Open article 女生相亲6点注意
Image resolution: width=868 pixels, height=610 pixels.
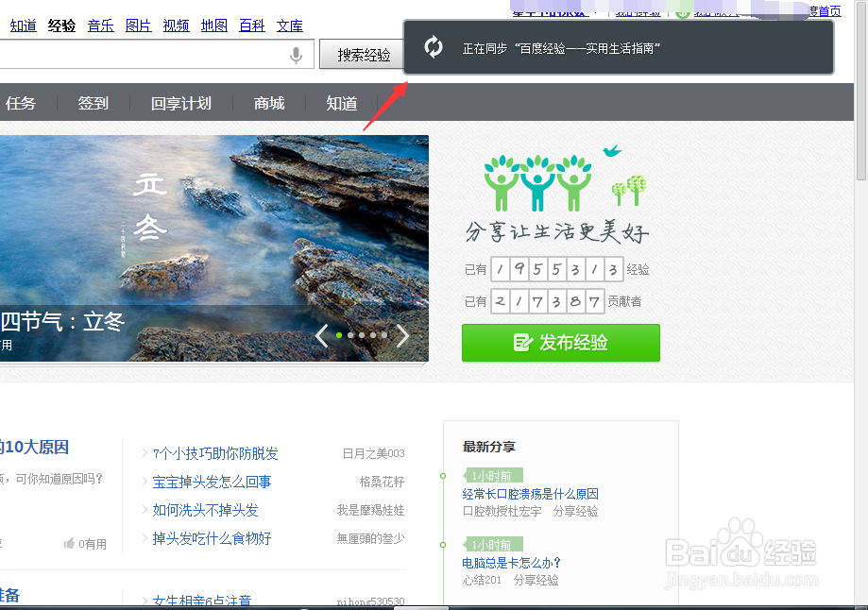point(202,601)
